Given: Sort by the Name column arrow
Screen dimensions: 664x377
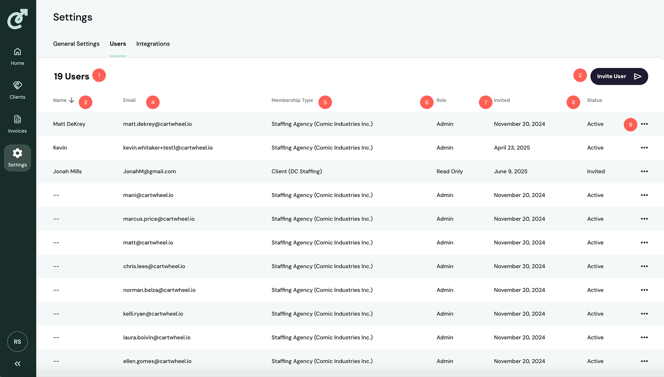Looking at the screenshot, I should pyautogui.click(x=72, y=100).
